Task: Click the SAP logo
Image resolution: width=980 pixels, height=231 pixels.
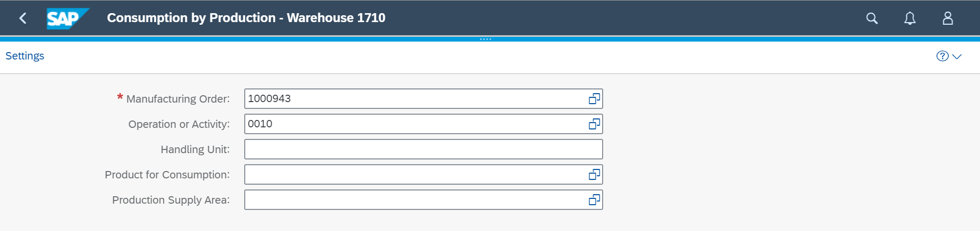Action: pos(67,18)
